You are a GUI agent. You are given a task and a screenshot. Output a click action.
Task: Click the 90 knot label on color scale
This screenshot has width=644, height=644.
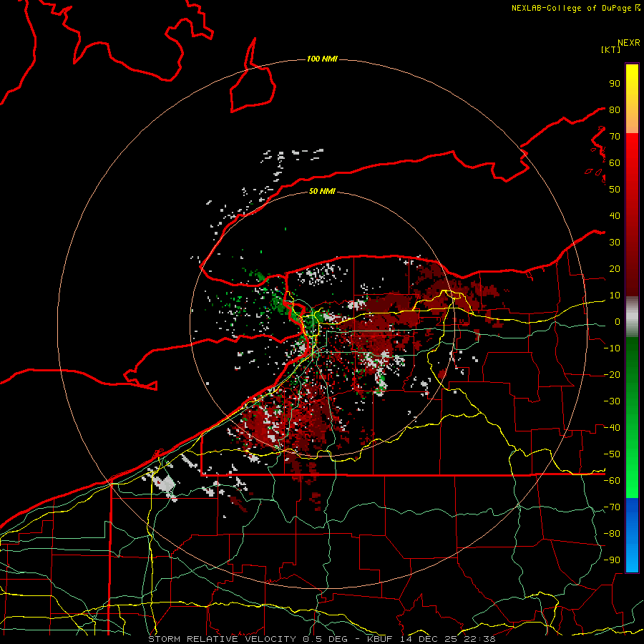615,84
